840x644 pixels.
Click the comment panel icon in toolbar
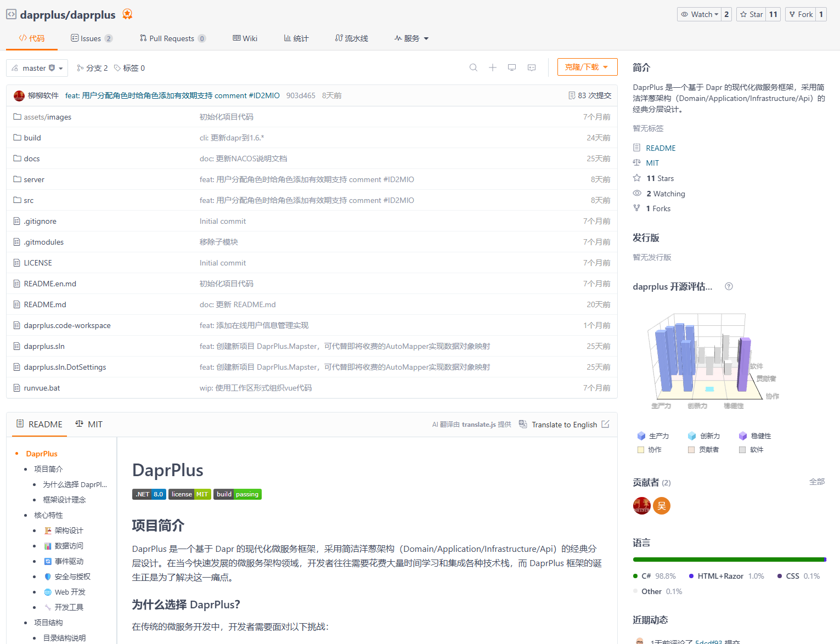532,67
